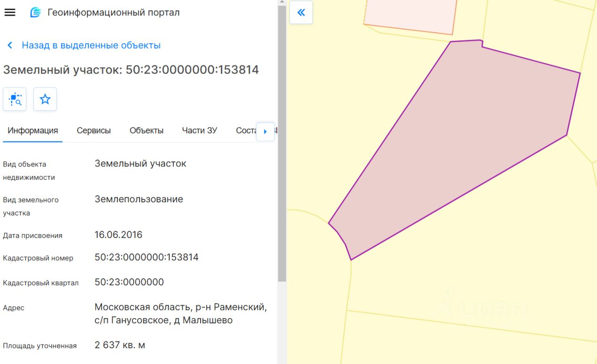597x364 pixels.
Task: Click the Геоинформационный портал logo icon
Action: 35,13
